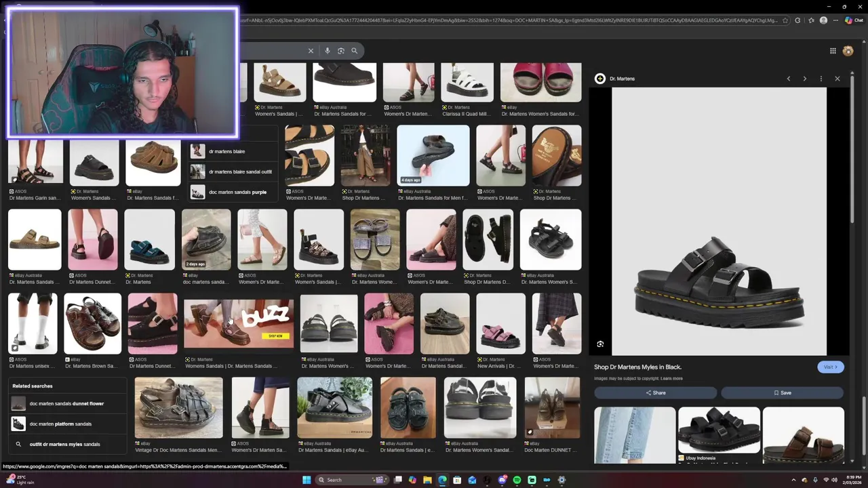
Task: Open the weather widget showing Light rain
Action: click(x=20, y=480)
